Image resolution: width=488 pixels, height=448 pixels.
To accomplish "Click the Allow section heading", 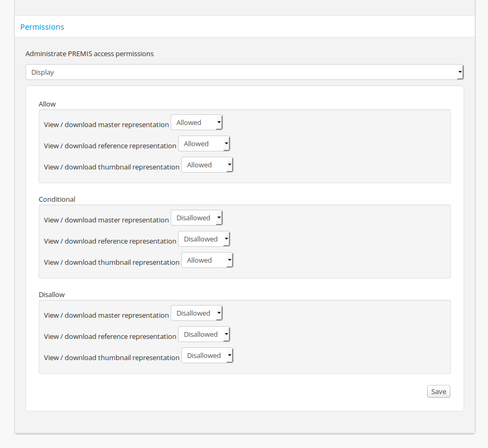I will coord(47,104).
